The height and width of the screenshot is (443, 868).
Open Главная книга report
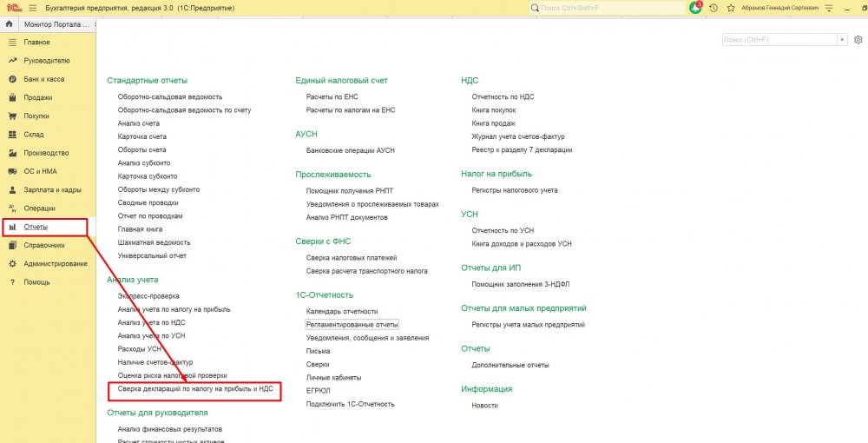point(140,228)
